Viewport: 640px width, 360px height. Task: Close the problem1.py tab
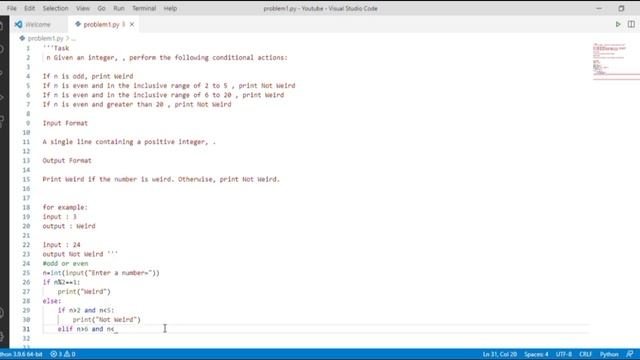(x=132, y=24)
